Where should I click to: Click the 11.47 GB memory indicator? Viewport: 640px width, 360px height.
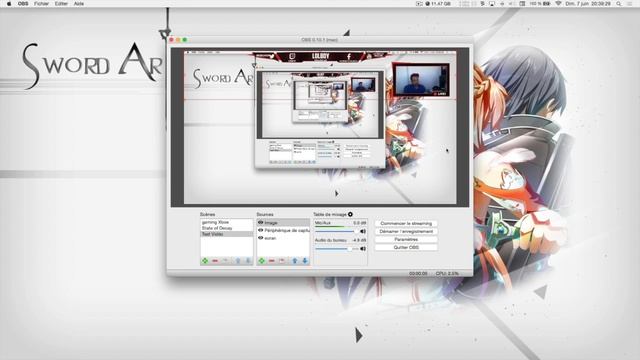point(438,3)
